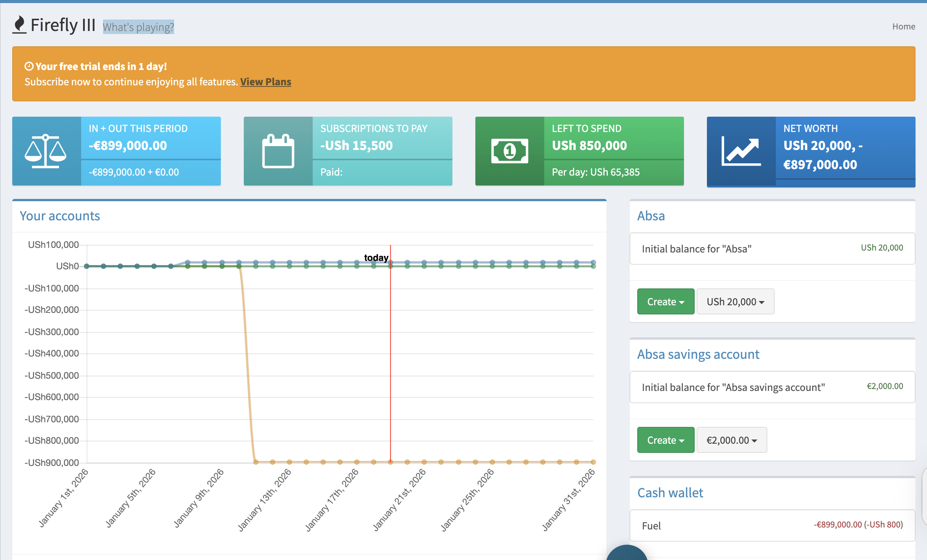Screen dimensions: 927x560
Task: Select Home in the top navigation
Action: pos(904,26)
